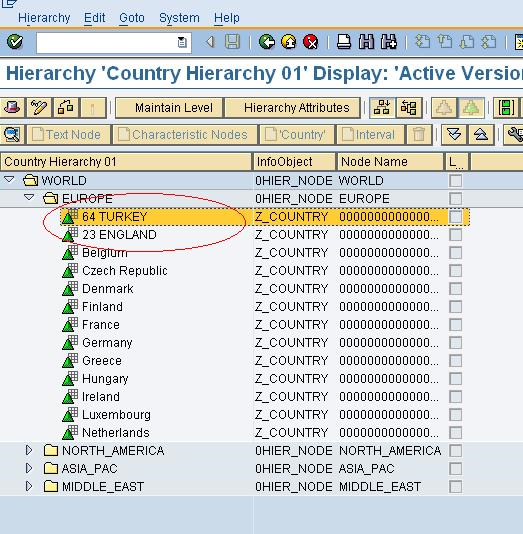Click the Display/Change pencil icon
523x534 pixels.
tap(39, 108)
